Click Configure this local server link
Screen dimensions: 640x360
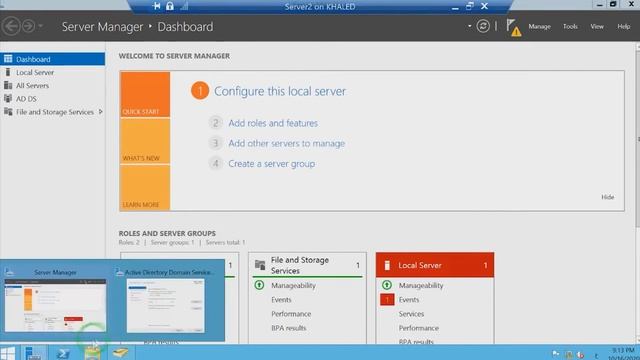(x=280, y=91)
